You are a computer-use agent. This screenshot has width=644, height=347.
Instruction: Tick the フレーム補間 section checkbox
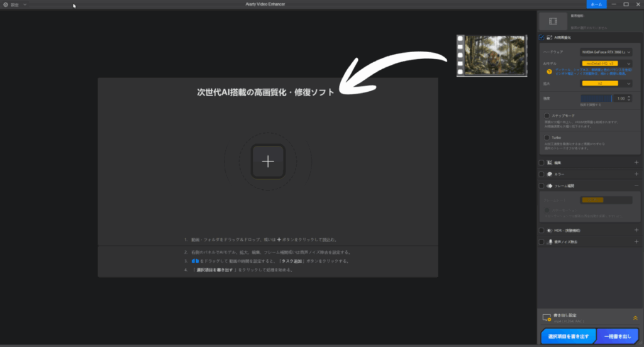(541, 186)
